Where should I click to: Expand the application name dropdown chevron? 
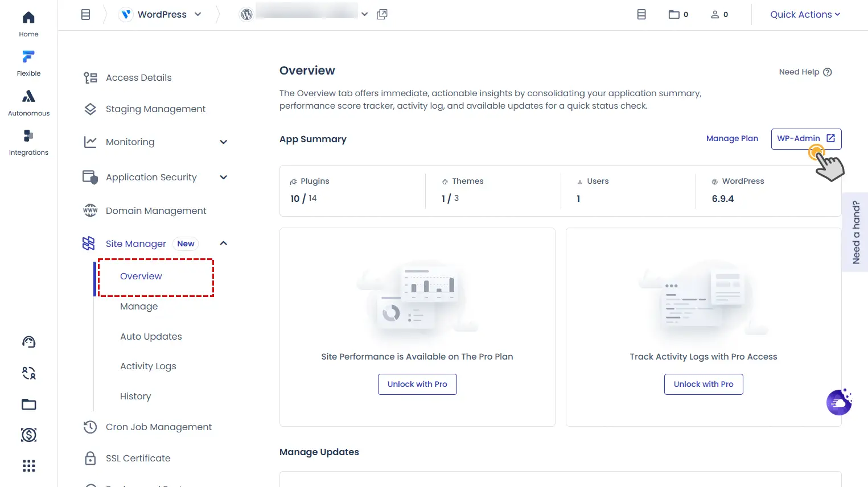[x=364, y=14]
